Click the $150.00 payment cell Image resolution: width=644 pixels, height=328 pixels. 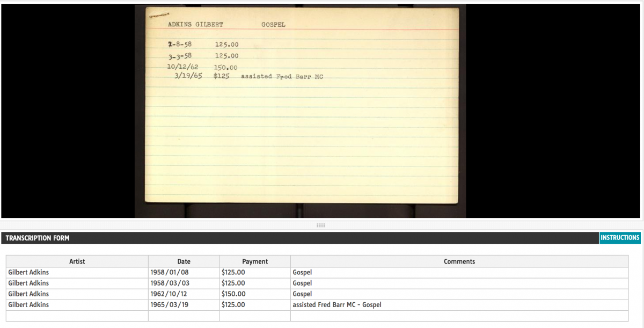click(255, 294)
